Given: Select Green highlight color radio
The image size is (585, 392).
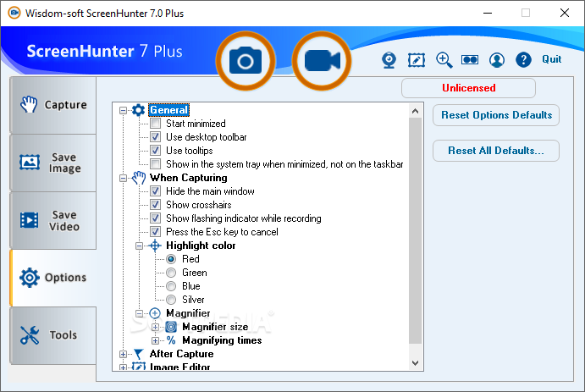Looking at the screenshot, I should (x=171, y=273).
